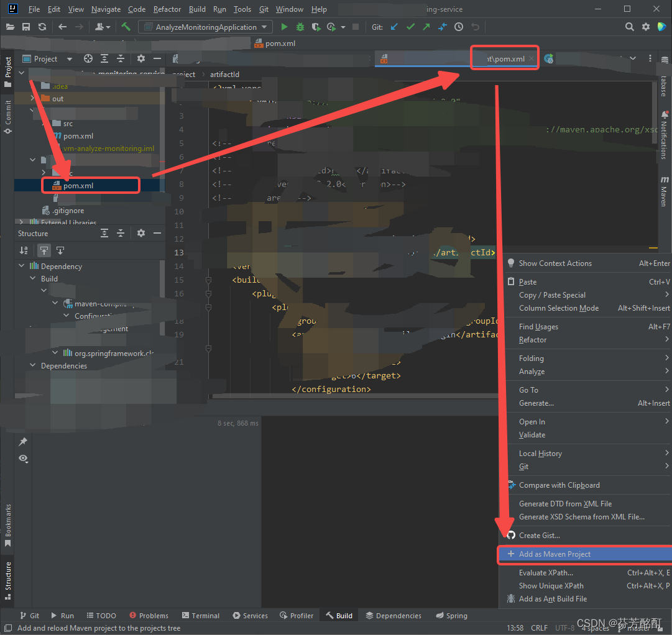Toggle the Commit side tool window

coord(7,117)
